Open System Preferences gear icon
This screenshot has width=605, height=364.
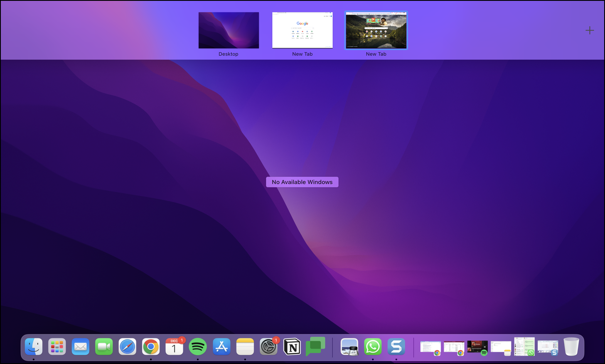point(268,347)
